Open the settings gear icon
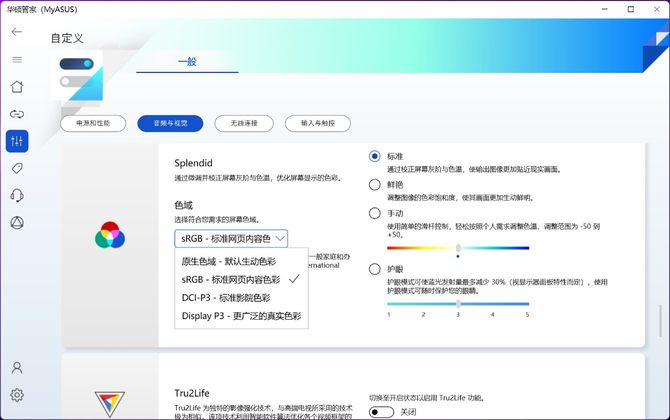The width and height of the screenshot is (670, 420). point(17,395)
